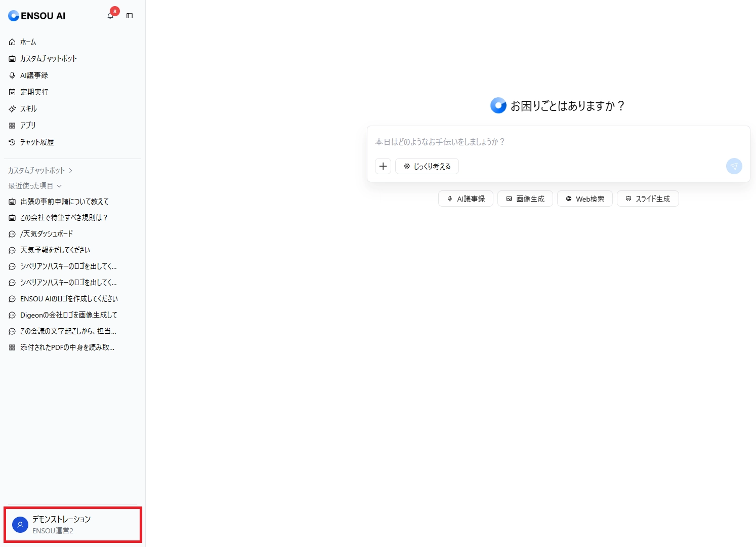Open チャット履歴 in sidebar

(x=72, y=142)
